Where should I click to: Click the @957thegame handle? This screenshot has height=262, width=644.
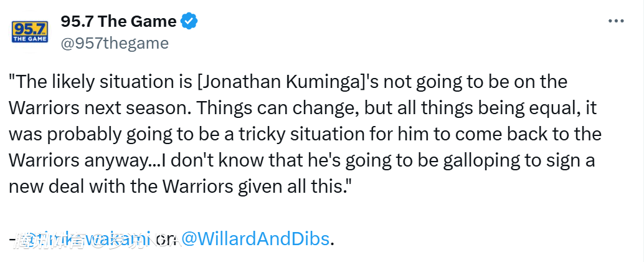tap(115, 43)
